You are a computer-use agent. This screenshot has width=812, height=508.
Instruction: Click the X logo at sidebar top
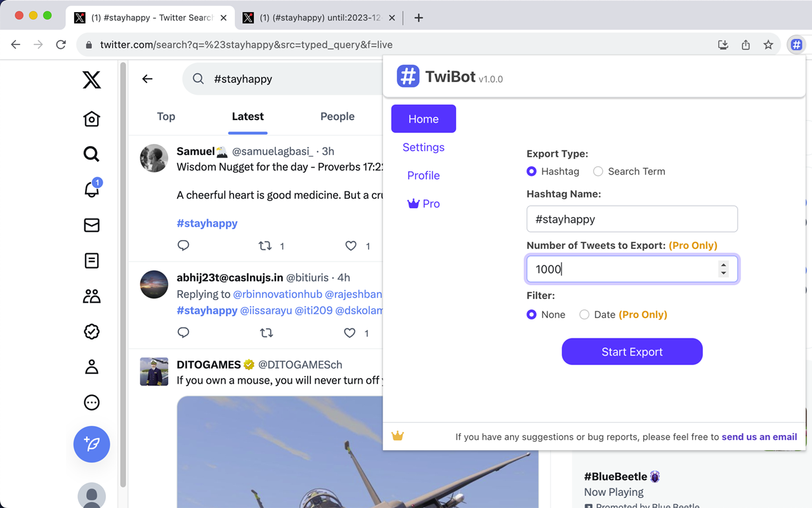[x=91, y=80]
